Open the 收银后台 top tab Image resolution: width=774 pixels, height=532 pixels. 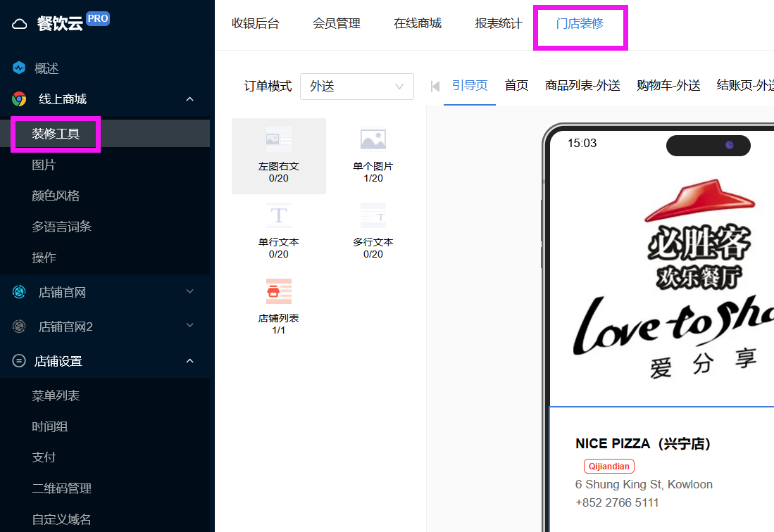click(x=255, y=23)
